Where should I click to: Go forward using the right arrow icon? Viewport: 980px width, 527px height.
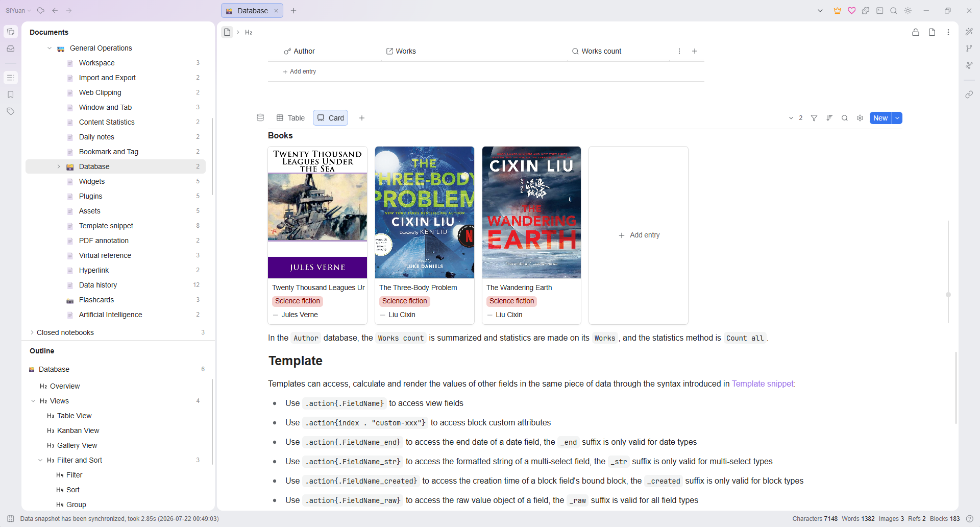pos(69,10)
